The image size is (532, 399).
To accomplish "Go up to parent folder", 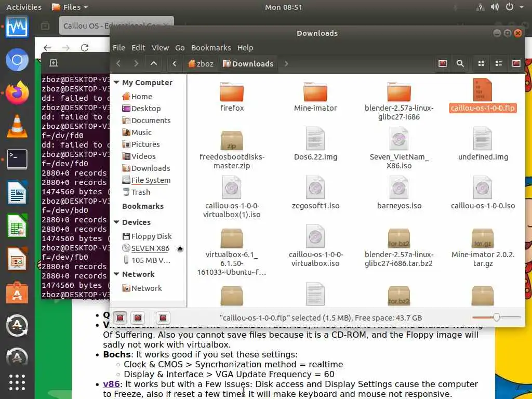I will point(154,63).
